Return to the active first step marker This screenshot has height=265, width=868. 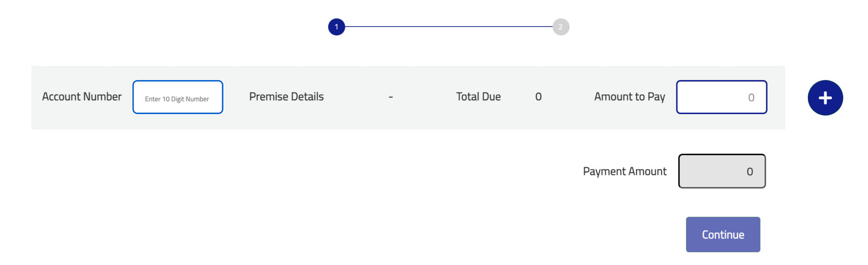click(x=337, y=27)
